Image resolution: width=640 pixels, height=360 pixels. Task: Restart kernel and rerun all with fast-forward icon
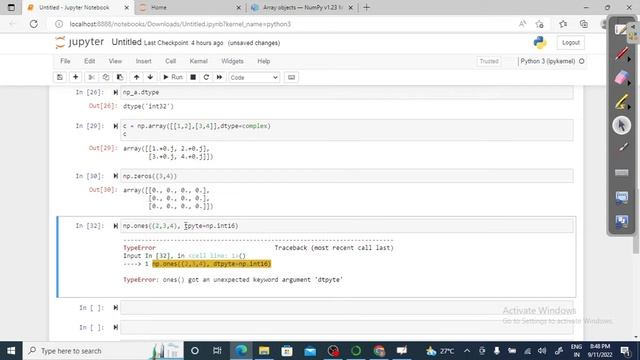coord(219,77)
